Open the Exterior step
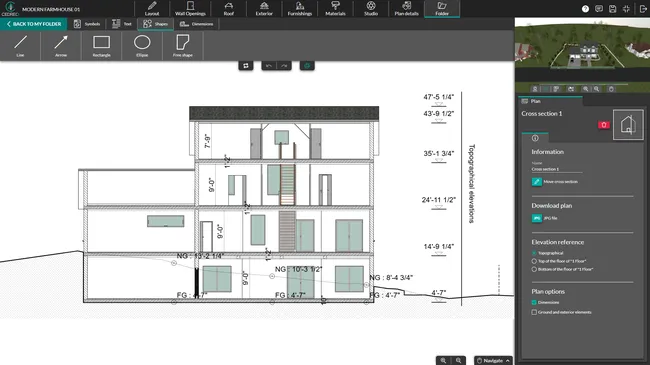 click(x=264, y=9)
